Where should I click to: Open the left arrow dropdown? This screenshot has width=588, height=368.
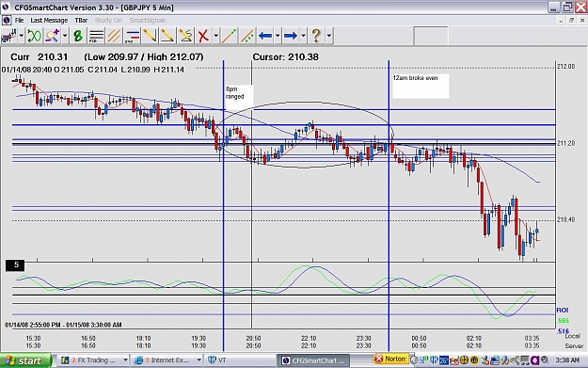click(x=278, y=36)
